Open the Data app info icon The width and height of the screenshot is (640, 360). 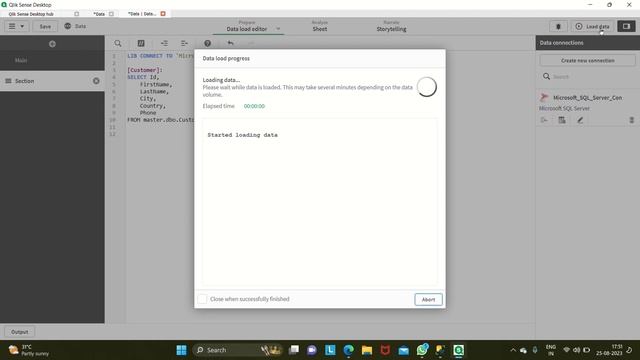(x=68, y=26)
